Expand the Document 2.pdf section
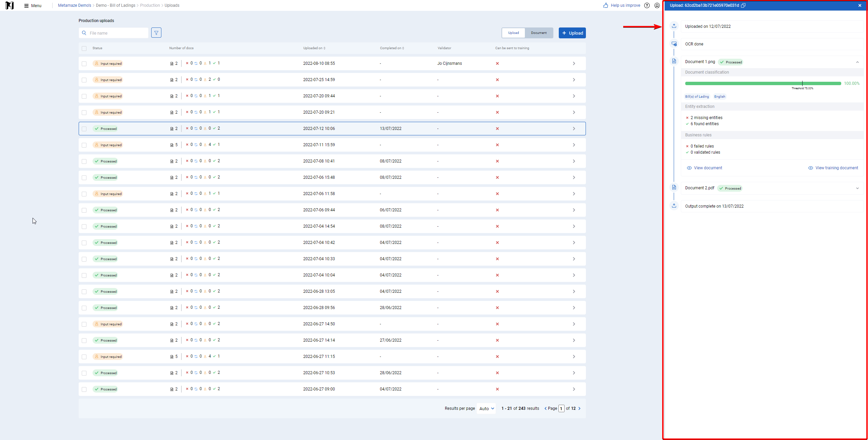 [857, 188]
